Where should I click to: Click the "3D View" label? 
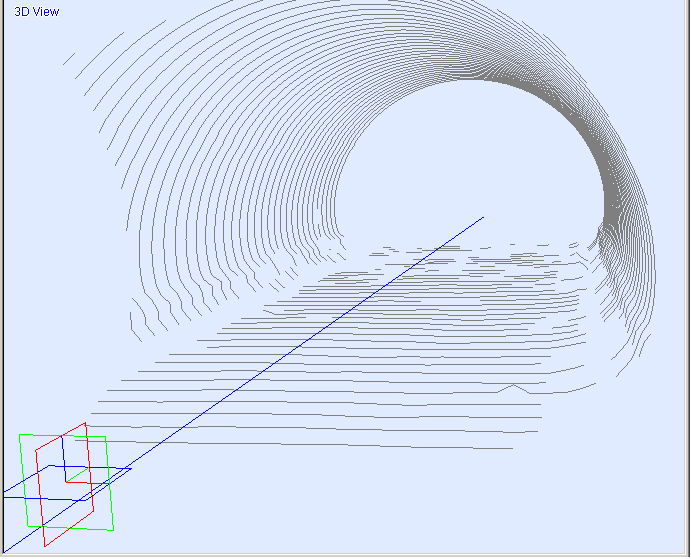(37, 12)
